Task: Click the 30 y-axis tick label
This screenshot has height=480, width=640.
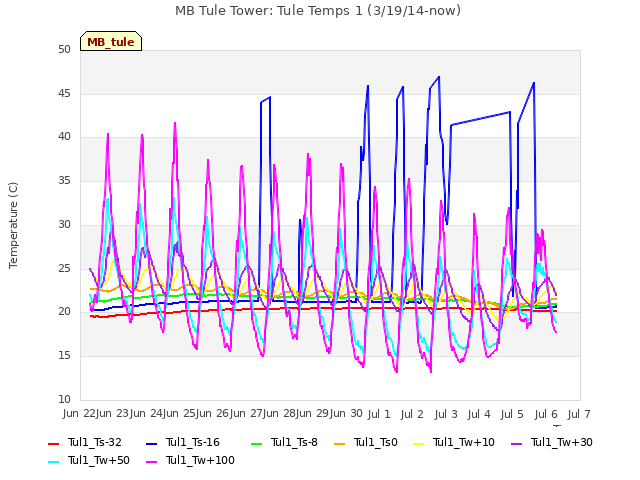Action: (64, 224)
